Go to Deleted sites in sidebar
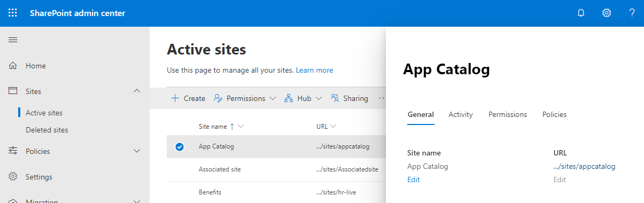Viewport: 644px width, 203px height. [47, 130]
